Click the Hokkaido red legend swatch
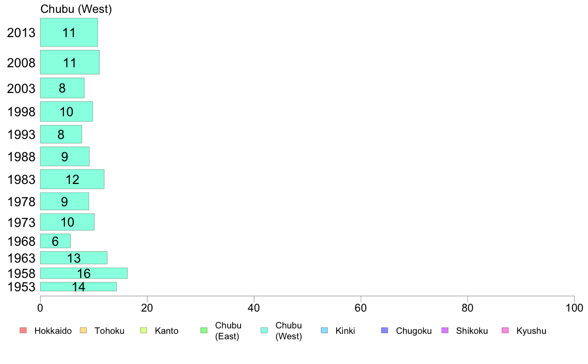588x364 pixels. tap(23, 330)
